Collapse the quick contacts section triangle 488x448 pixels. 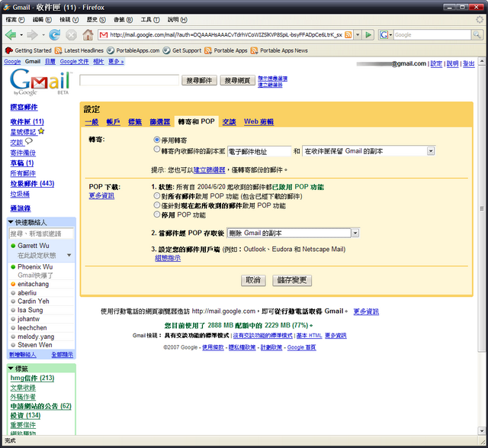click(x=11, y=222)
